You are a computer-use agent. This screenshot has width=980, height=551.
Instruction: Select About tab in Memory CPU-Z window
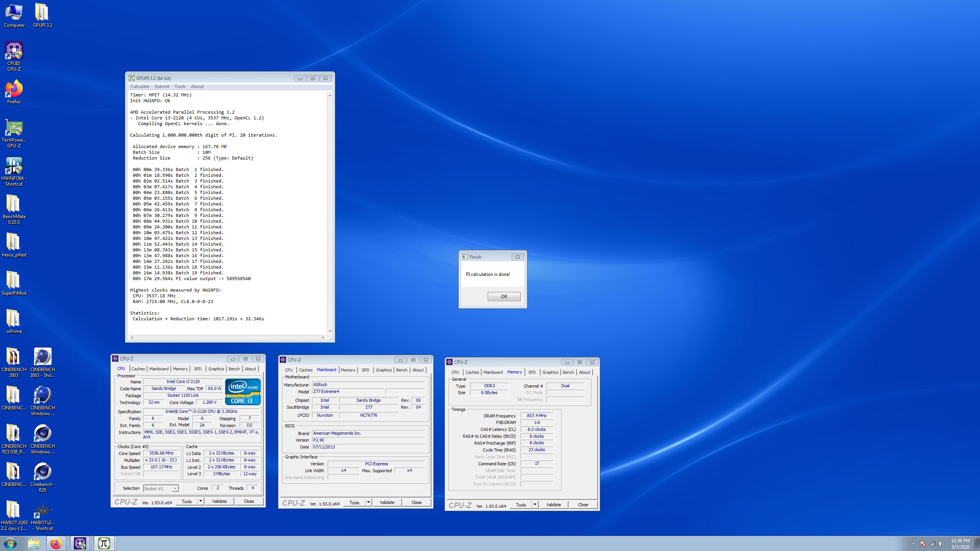pyautogui.click(x=584, y=372)
